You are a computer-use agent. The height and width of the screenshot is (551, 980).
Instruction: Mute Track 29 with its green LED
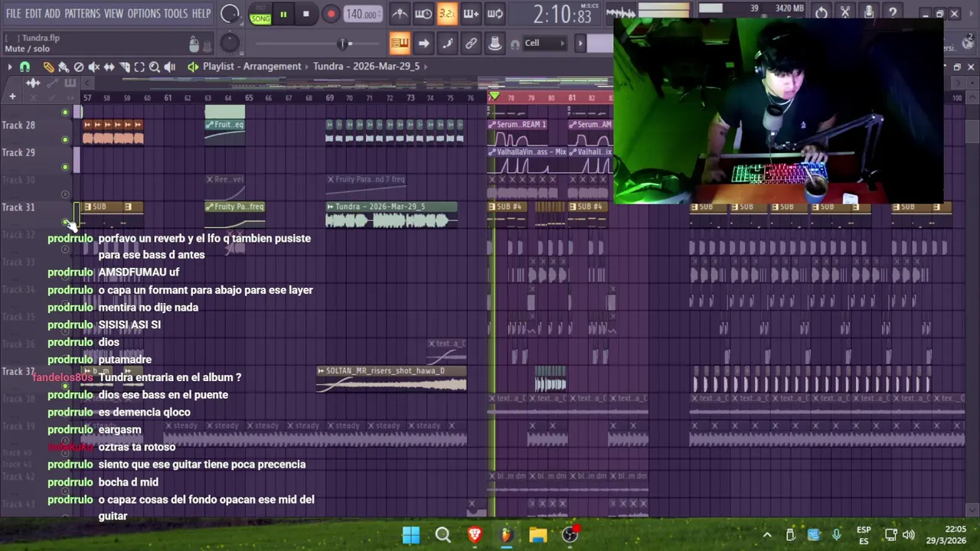[x=65, y=167]
